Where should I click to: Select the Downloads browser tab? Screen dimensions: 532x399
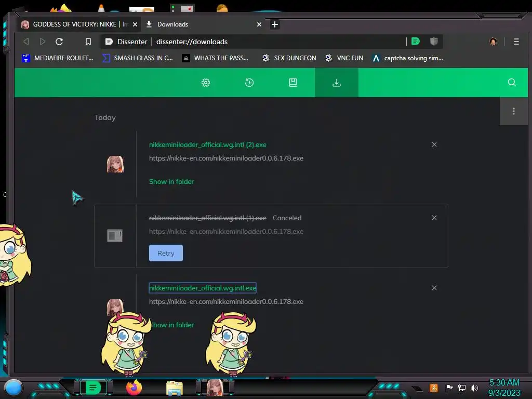[x=204, y=24]
